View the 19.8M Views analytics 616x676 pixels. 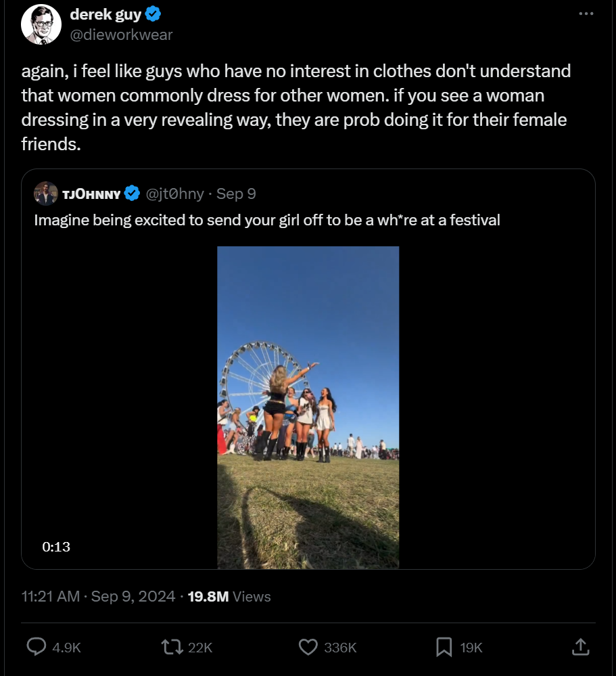pos(229,596)
